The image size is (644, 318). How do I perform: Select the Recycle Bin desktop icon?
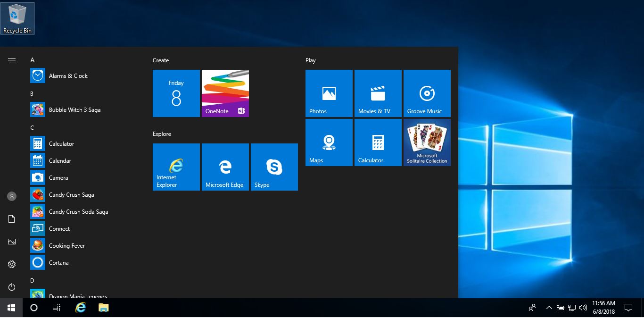click(x=17, y=18)
